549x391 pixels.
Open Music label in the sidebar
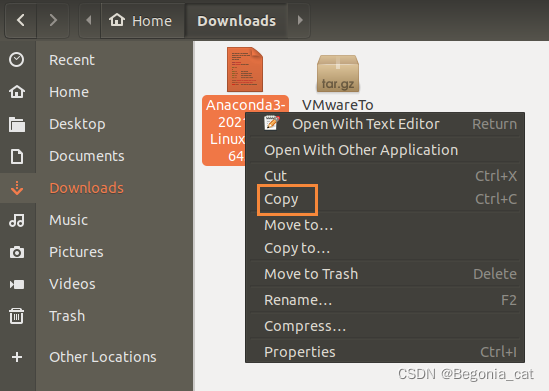69,220
